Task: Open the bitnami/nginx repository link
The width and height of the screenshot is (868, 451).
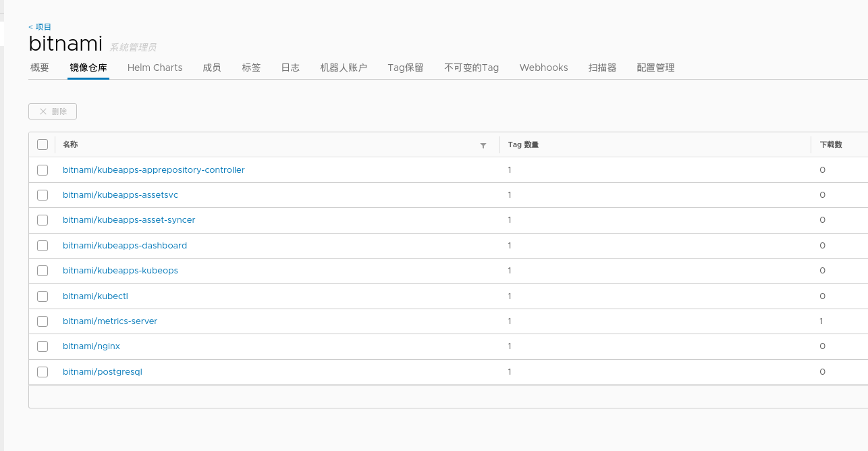Action: coord(91,346)
